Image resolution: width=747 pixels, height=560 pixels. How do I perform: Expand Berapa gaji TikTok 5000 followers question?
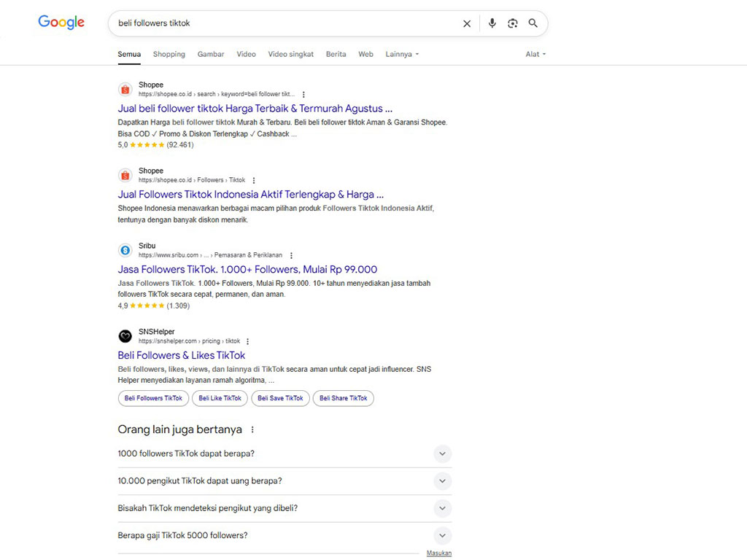point(285,536)
